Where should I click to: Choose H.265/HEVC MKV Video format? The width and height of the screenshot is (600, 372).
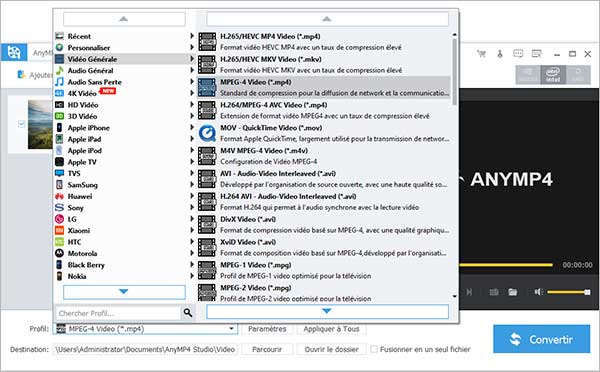coord(324,65)
